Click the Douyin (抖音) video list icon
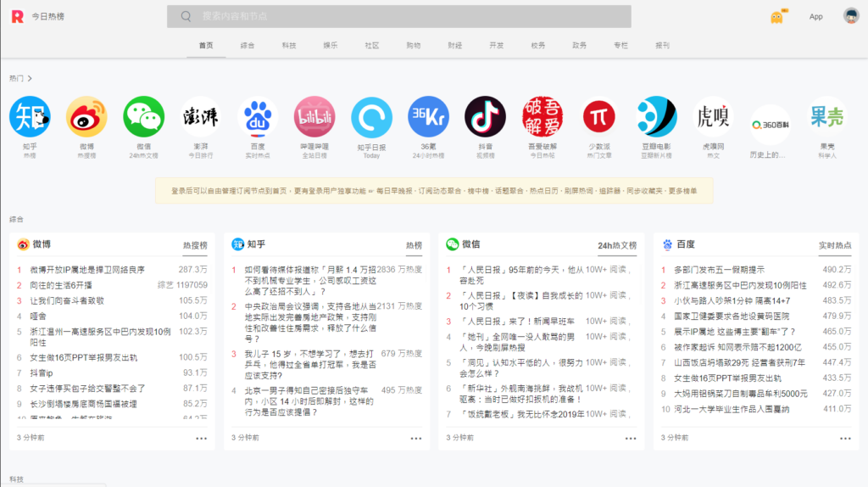The height and width of the screenshot is (487, 868). coord(485,117)
